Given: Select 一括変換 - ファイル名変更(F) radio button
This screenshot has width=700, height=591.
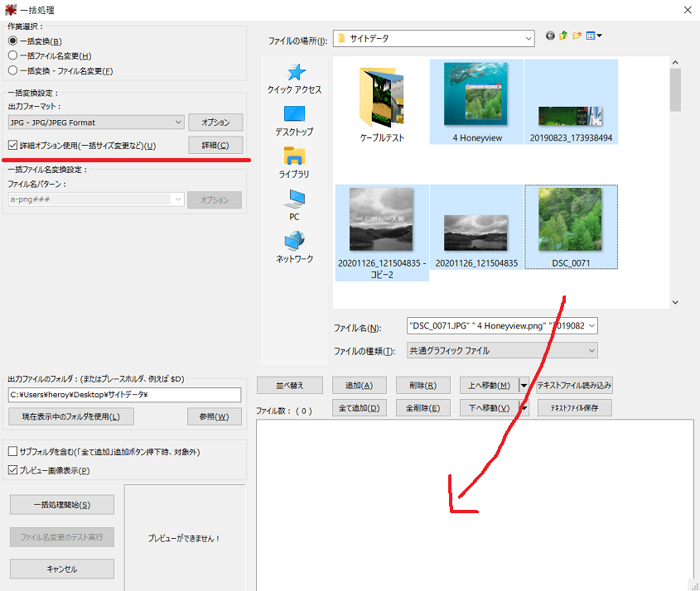Looking at the screenshot, I should (13, 70).
